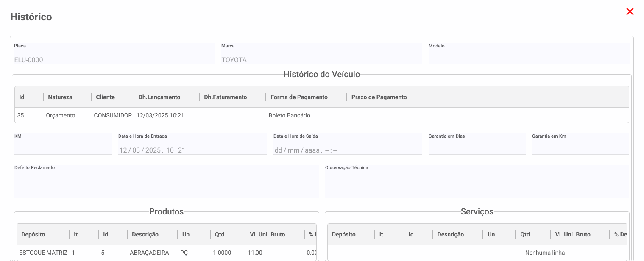Click the CONSUMIDOR client cell
644x261 pixels.
113,115
